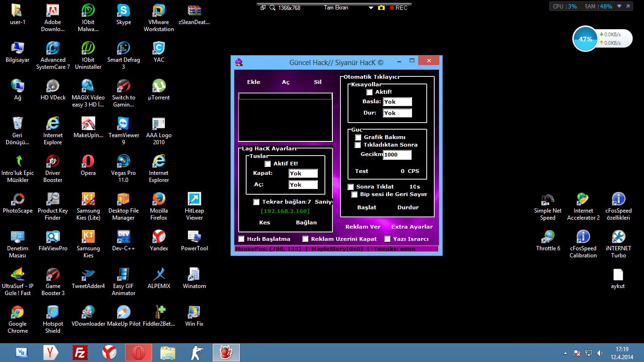Click the Sil button
Viewport: 644px width, 362px height.
click(318, 82)
